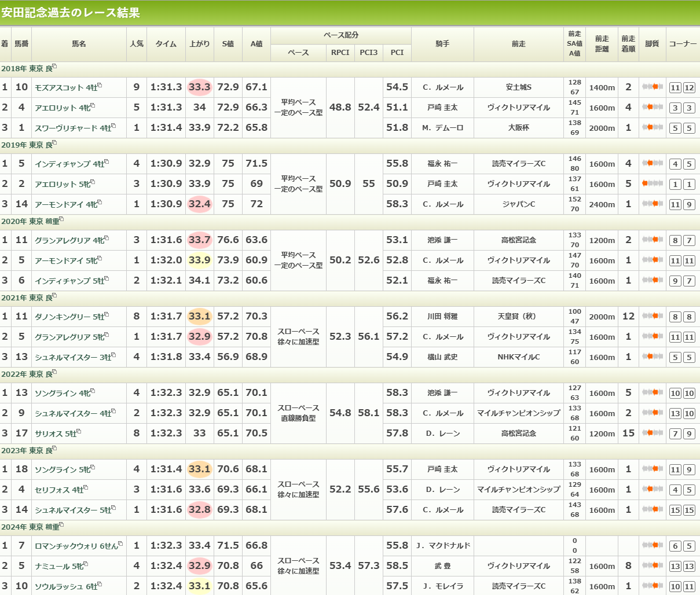Open the スワーヴリチャード 4牡 horse link

pos(72,128)
